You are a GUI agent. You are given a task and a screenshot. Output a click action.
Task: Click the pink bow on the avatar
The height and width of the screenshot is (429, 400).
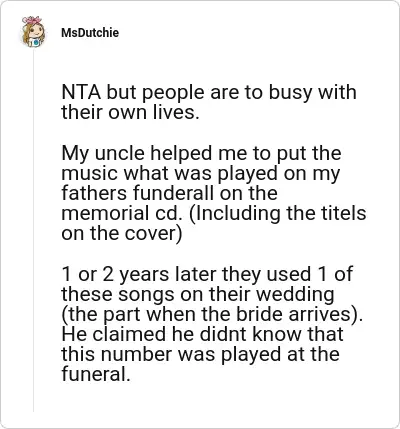pos(32,20)
